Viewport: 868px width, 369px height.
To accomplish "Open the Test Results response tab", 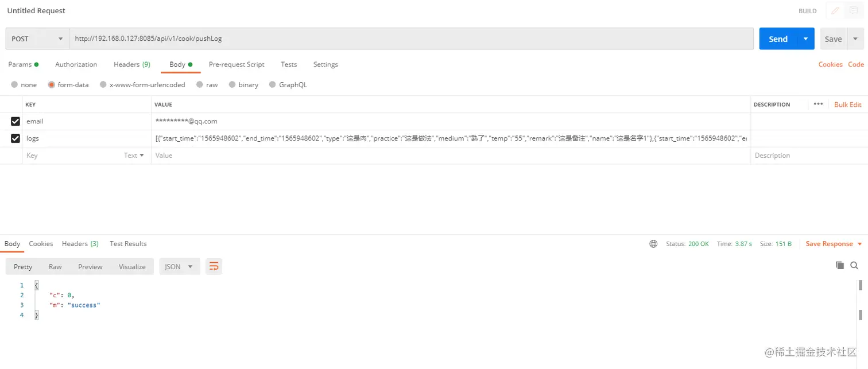I will pos(127,243).
